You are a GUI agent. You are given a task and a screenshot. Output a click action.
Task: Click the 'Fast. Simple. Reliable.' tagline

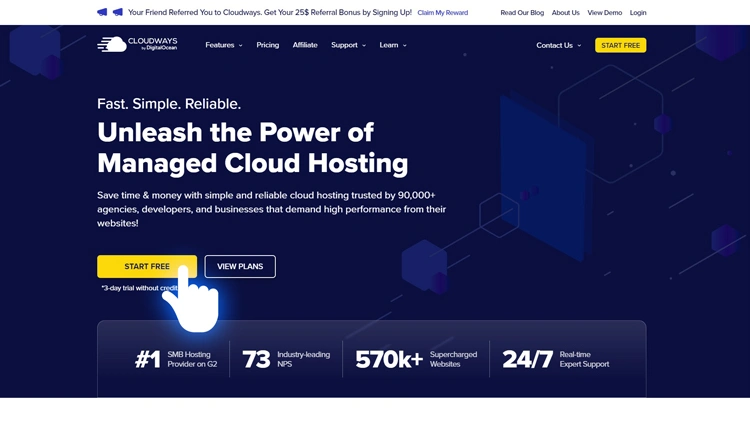point(169,104)
